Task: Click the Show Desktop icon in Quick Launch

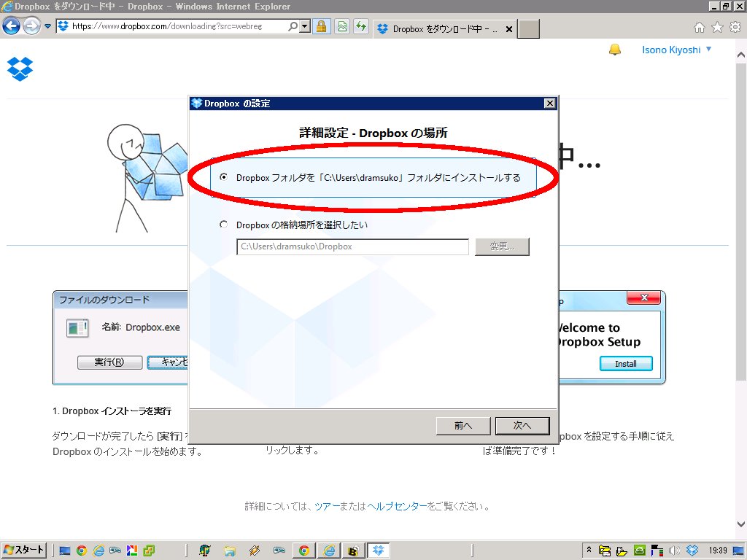Action: coord(65,551)
